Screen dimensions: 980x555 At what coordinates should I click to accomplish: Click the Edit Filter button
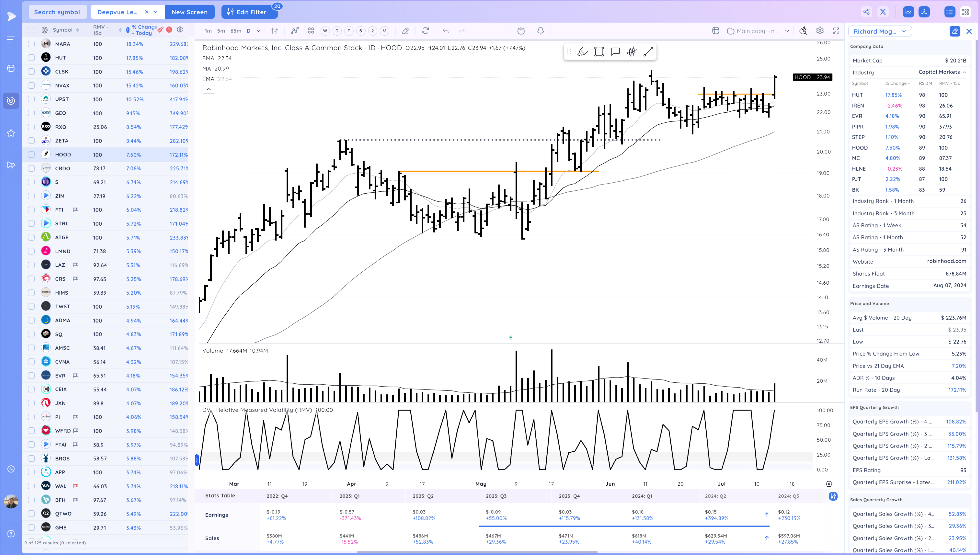pos(247,12)
